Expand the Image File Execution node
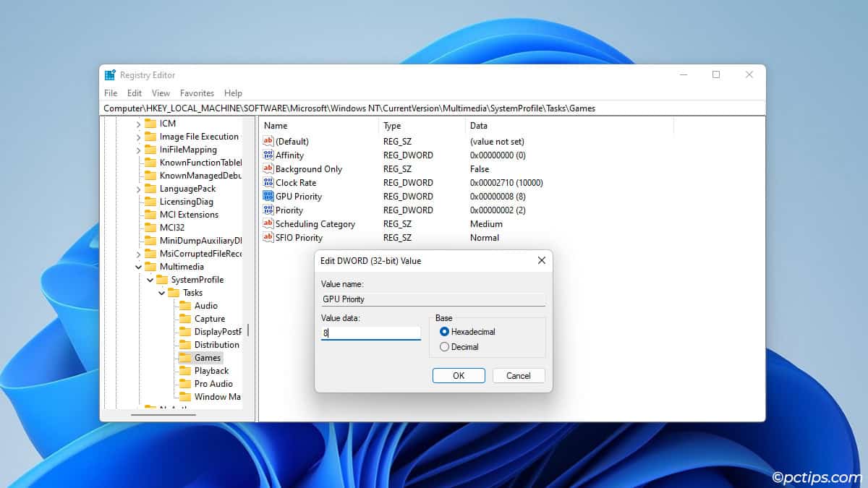Screen dimensions: 868x488 138,137
